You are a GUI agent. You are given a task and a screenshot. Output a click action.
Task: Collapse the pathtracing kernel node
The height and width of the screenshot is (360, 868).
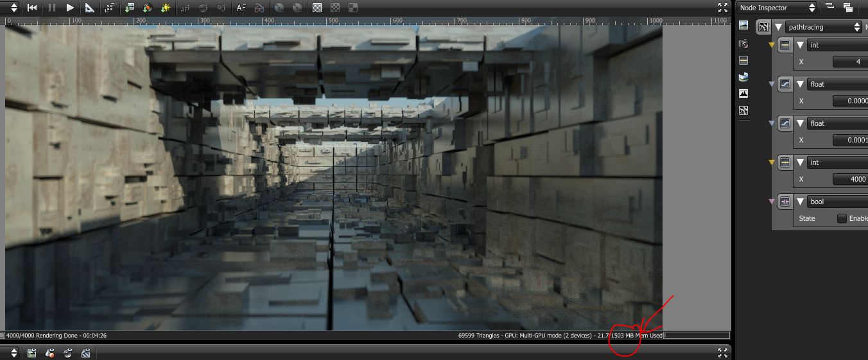coord(779,27)
